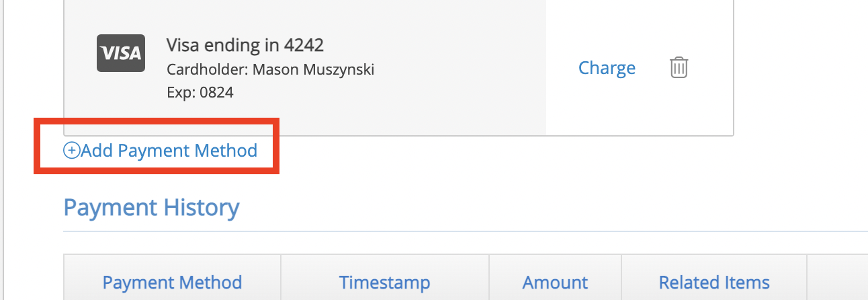Click the empty rightmost table header cell
Screen dimensions: 868x300
point(838,278)
